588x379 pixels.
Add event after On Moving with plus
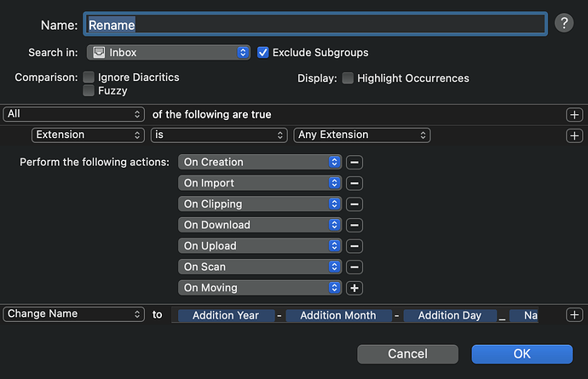[x=355, y=288]
